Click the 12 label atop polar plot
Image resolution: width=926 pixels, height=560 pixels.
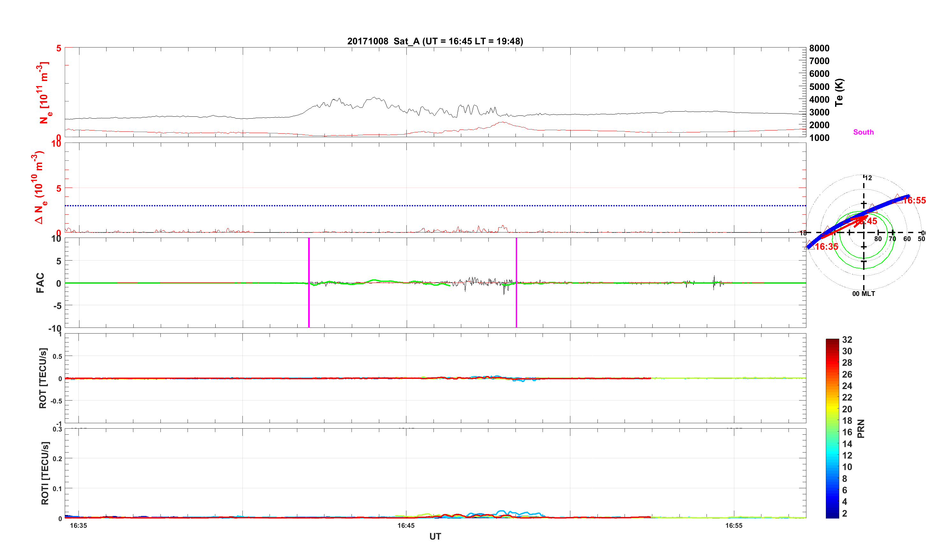[868, 178]
